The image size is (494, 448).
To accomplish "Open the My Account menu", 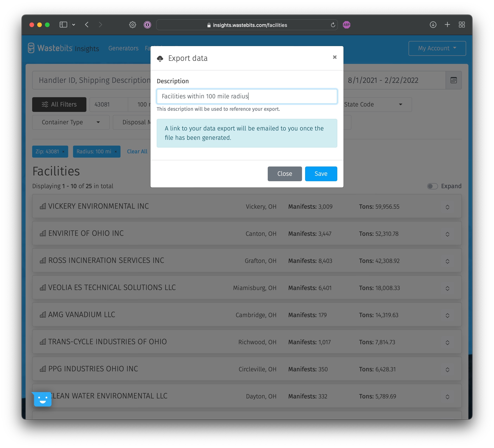I will (437, 48).
